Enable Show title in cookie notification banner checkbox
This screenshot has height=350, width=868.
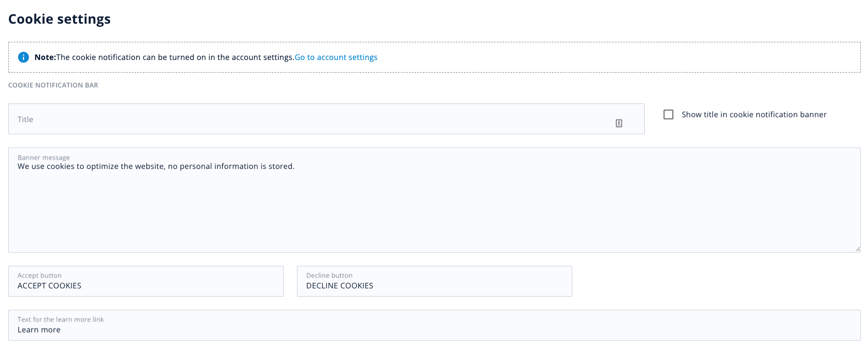[668, 114]
